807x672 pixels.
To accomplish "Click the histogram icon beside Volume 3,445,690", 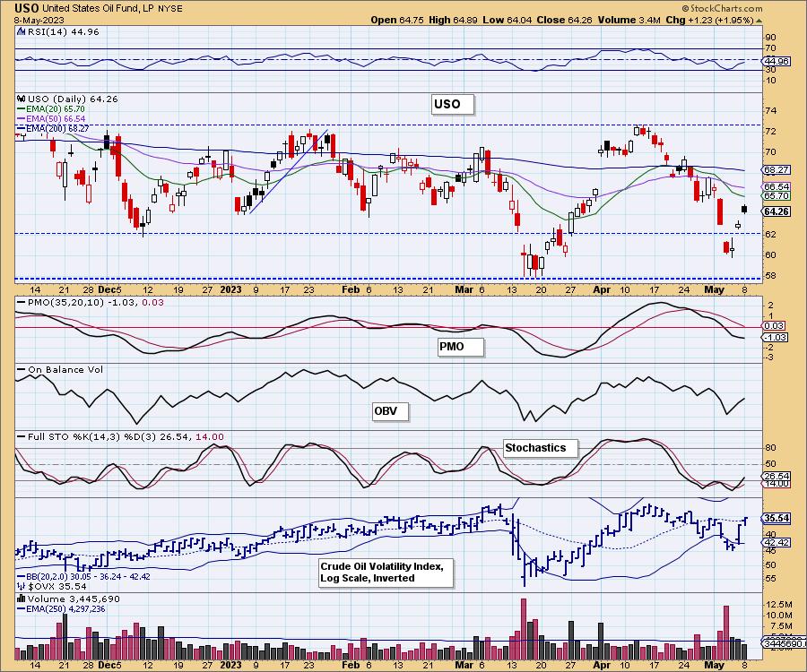I will tap(22, 599).
